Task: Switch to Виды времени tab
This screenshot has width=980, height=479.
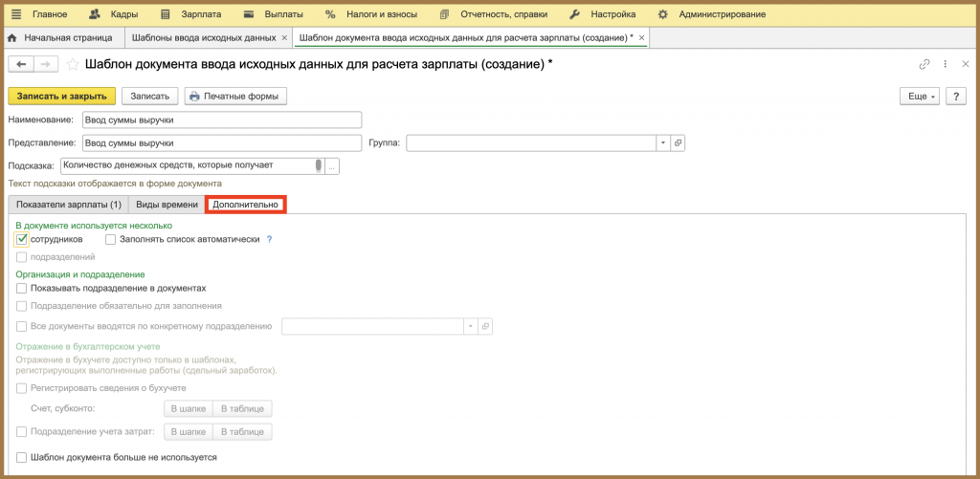Action: pyautogui.click(x=167, y=205)
